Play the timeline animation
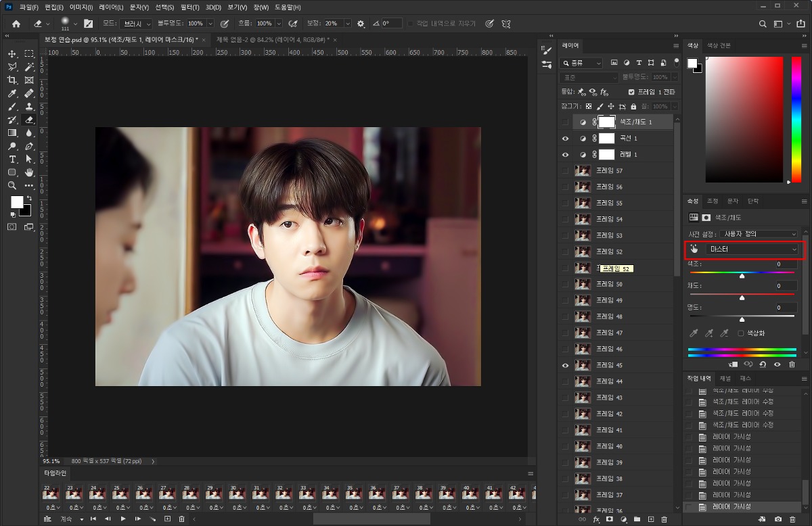This screenshot has width=812, height=526. coord(122,519)
